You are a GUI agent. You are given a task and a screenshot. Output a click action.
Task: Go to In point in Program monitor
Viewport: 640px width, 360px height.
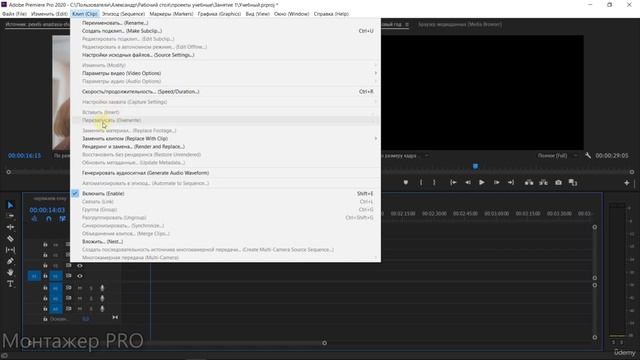[453, 182]
